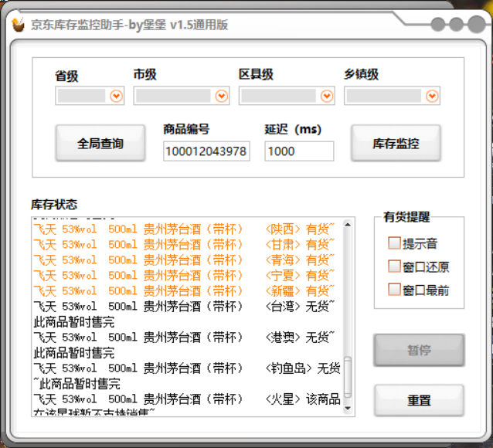
Task: Click the rightmost large round title bar button
Action: coord(477,24)
